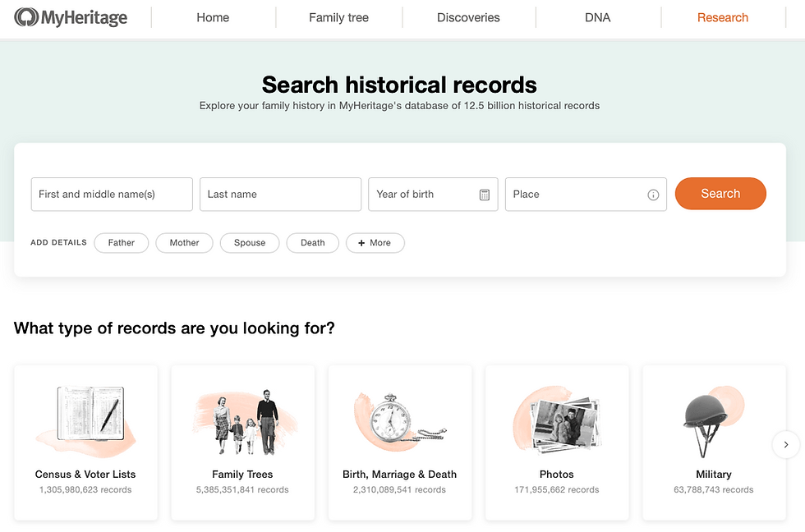
Task: Focus the Place field
Action: pos(586,195)
